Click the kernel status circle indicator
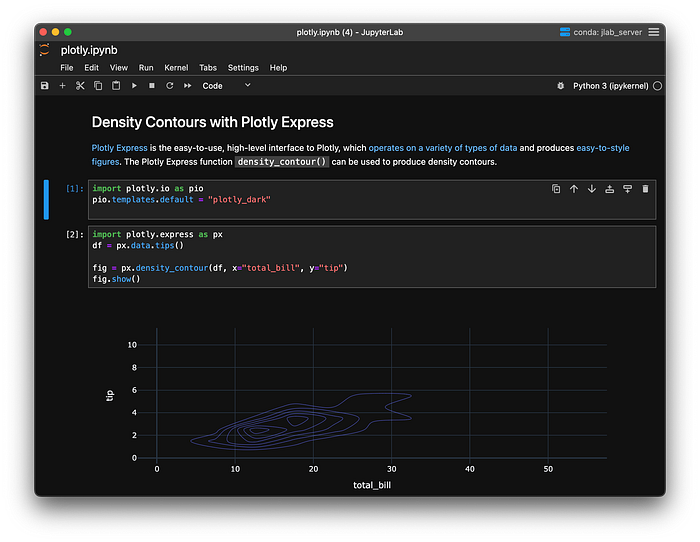The height and width of the screenshot is (542, 700). [658, 86]
